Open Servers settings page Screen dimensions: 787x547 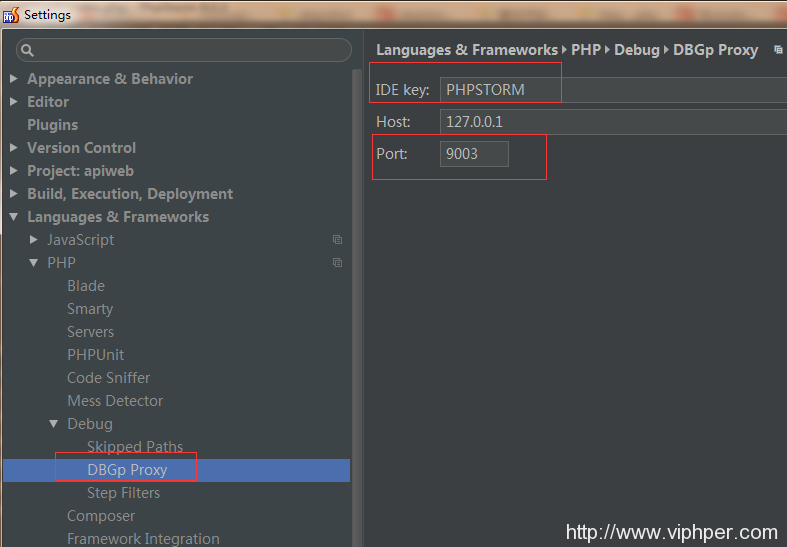pos(90,332)
